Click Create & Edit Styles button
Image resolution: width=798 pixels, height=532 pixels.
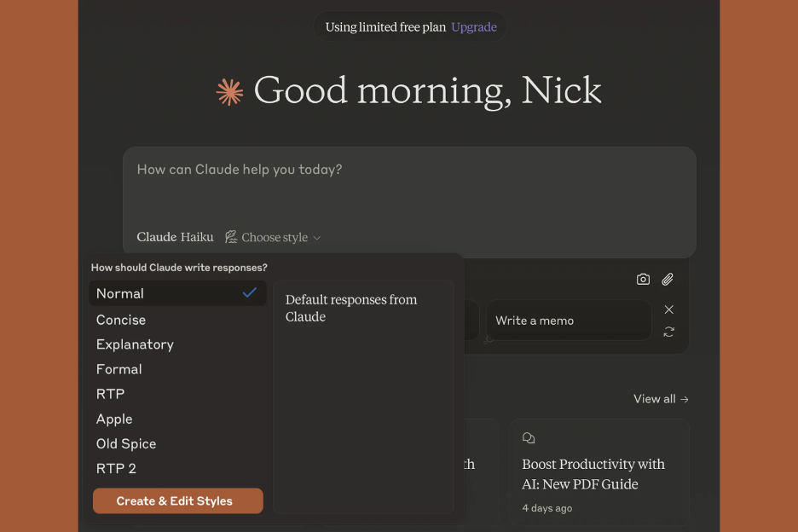point(177,501)
